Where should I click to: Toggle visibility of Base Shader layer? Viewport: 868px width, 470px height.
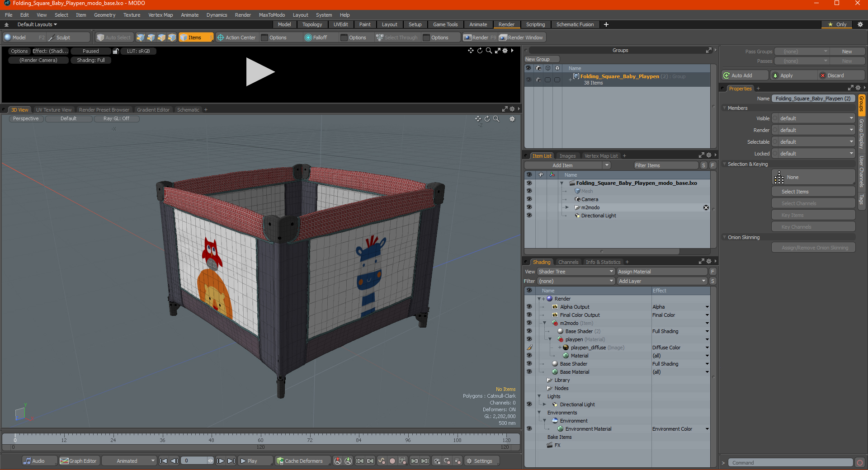(529, 364)
